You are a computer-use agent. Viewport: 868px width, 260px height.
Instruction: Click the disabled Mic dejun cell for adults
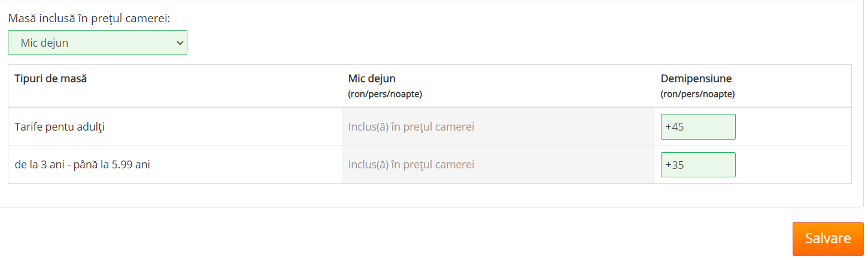tap(539, 126)
